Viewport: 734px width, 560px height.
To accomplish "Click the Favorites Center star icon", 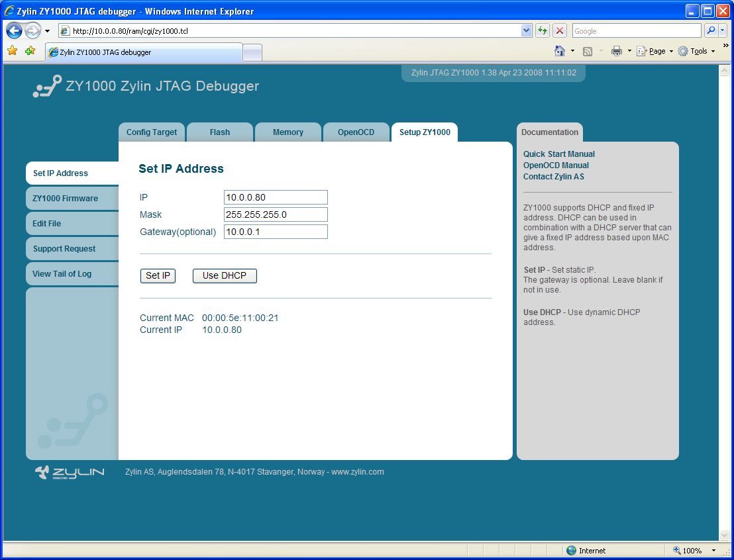I will 13,50.
